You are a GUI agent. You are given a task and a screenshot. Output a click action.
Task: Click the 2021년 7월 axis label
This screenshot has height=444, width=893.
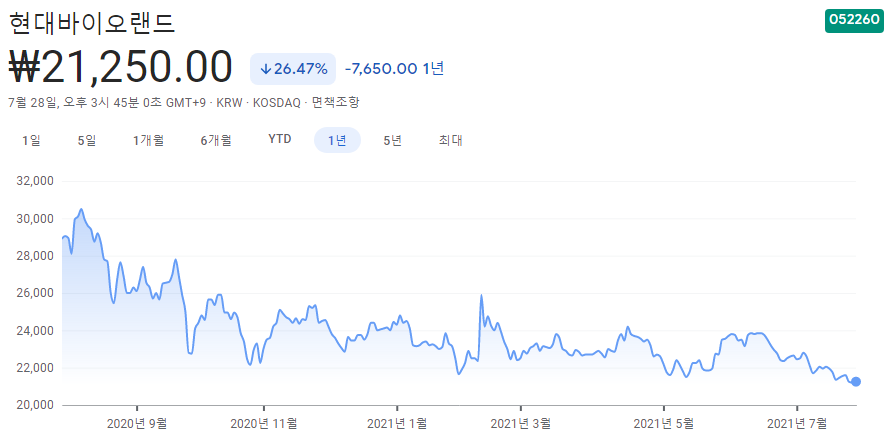coord(797,423)
